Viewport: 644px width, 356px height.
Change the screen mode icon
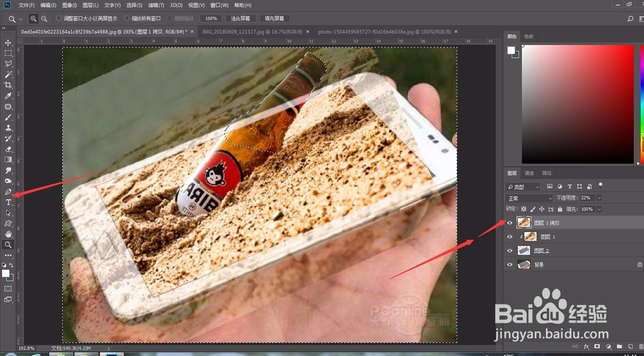pyautogui.click(x=8, y=300)
